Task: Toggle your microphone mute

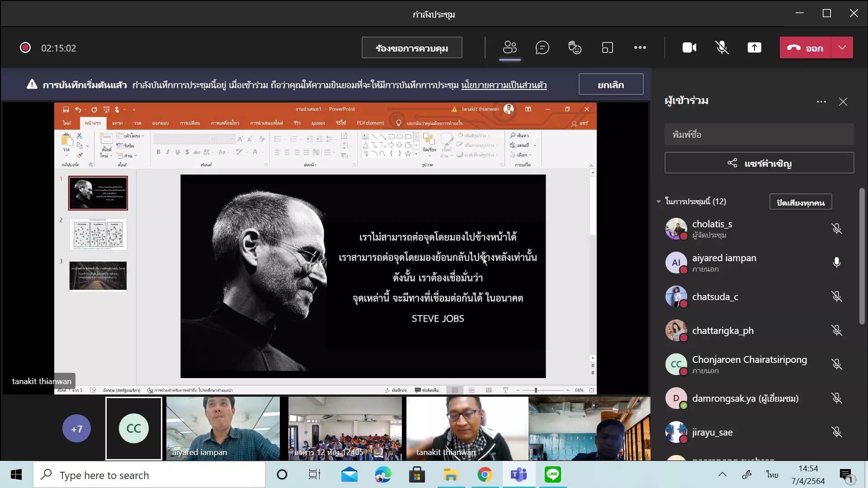Action: click(722, 47)
